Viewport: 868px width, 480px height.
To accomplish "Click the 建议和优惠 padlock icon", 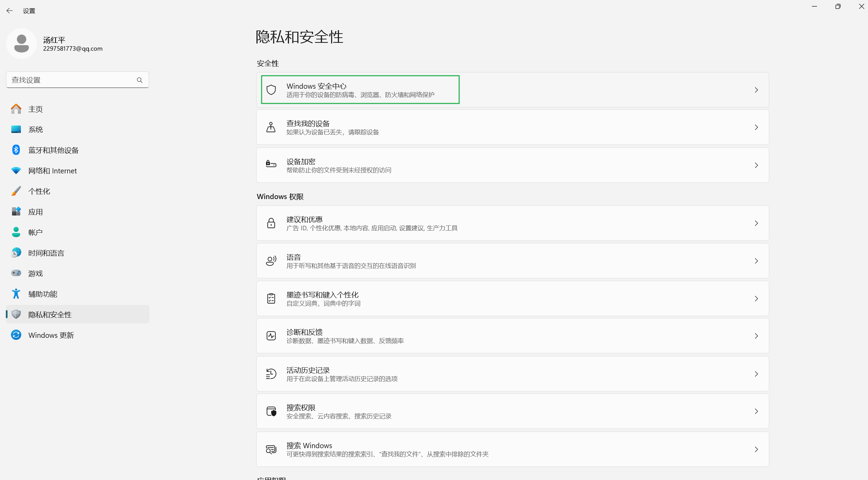I will pyautogui.click(x=271, y=223).
